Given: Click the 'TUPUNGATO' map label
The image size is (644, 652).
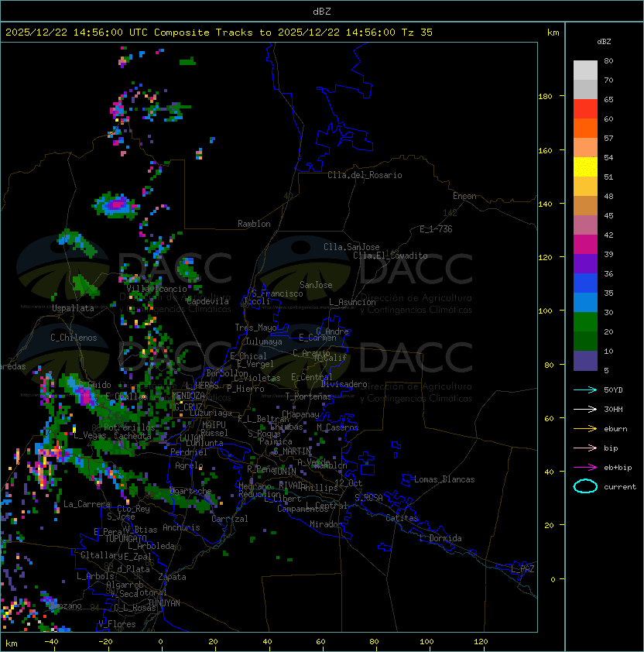Looking at the screenshot, I should 125,539.
